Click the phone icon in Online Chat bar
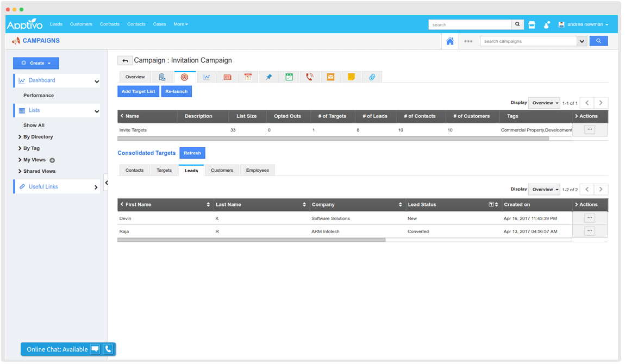 (x=108, y=349)
